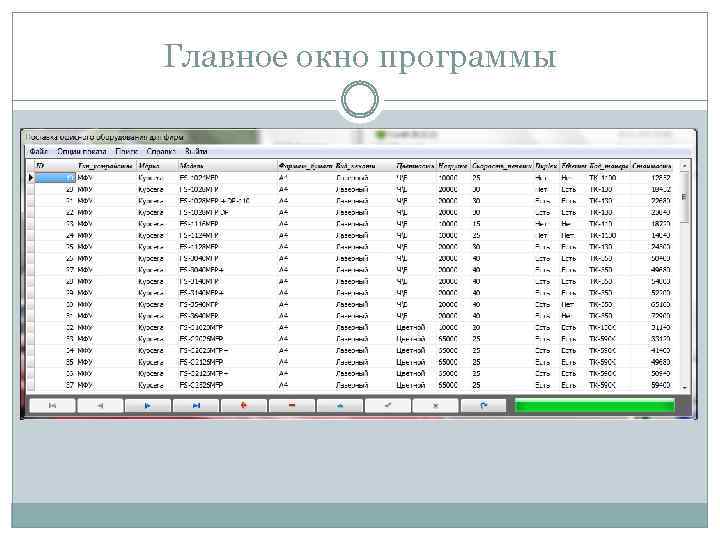
Task: Select the МФУ cell in row 24
Action: (x=106, y=235)
